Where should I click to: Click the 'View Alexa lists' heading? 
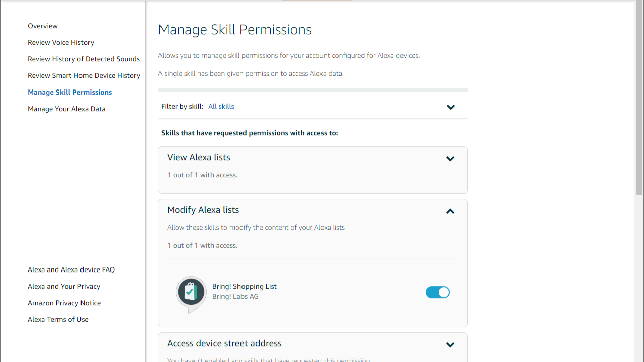[x=199, y=157]
